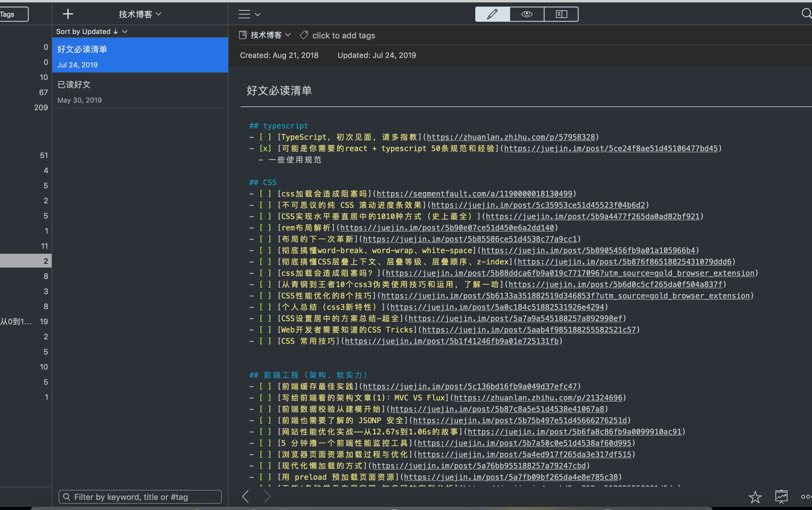This screenshot has width=812, height=510.
Task: Click the zhuanlan.zhihu.com TypeScript link
Action: [511, 137]
